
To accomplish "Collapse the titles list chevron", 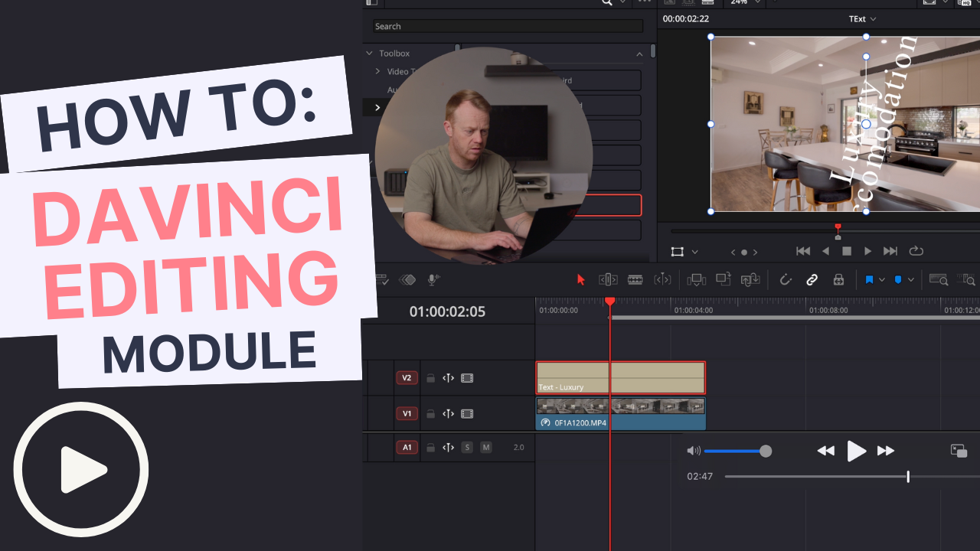I will click(639, 54).
